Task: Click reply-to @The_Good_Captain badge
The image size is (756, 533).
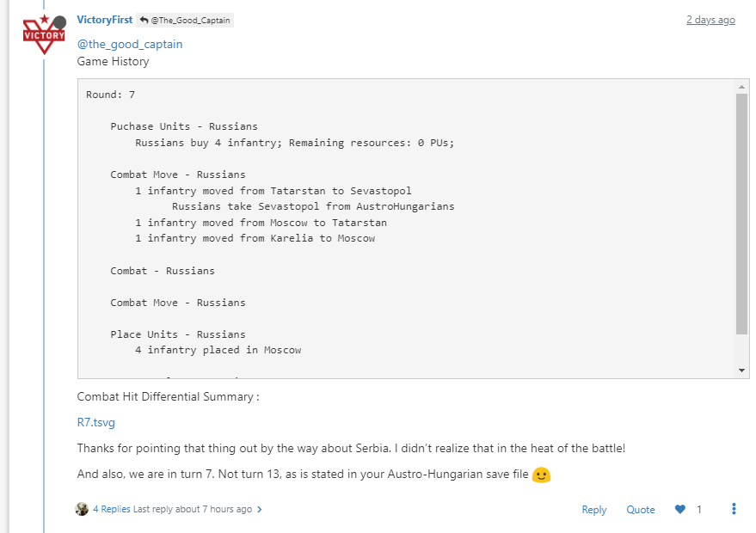Action: click(x=187, y=20)
